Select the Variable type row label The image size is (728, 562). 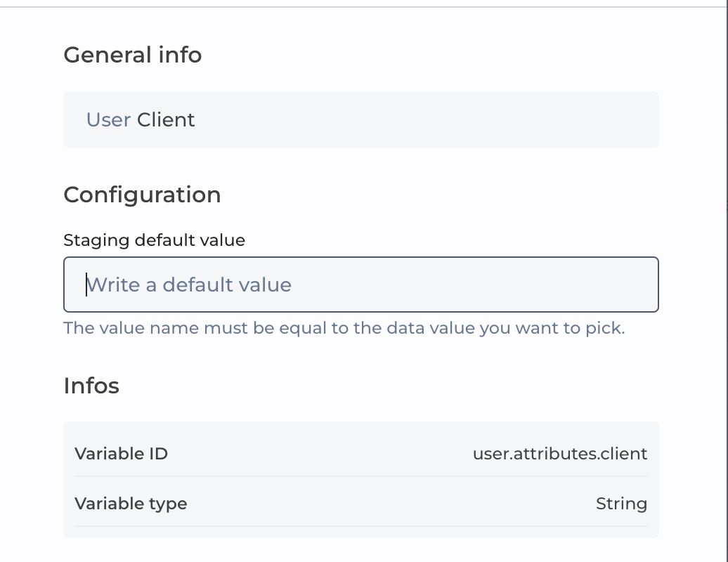click(131, 504)
